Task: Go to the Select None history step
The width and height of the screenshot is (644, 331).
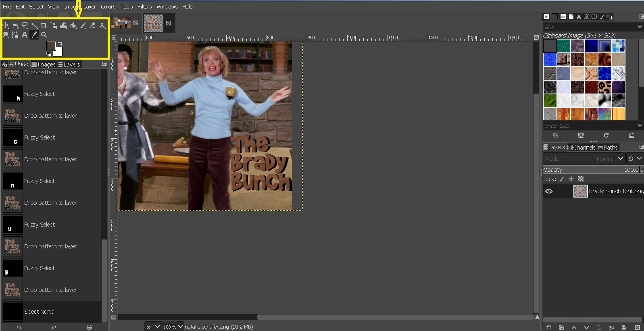Action: pos(52,312)
